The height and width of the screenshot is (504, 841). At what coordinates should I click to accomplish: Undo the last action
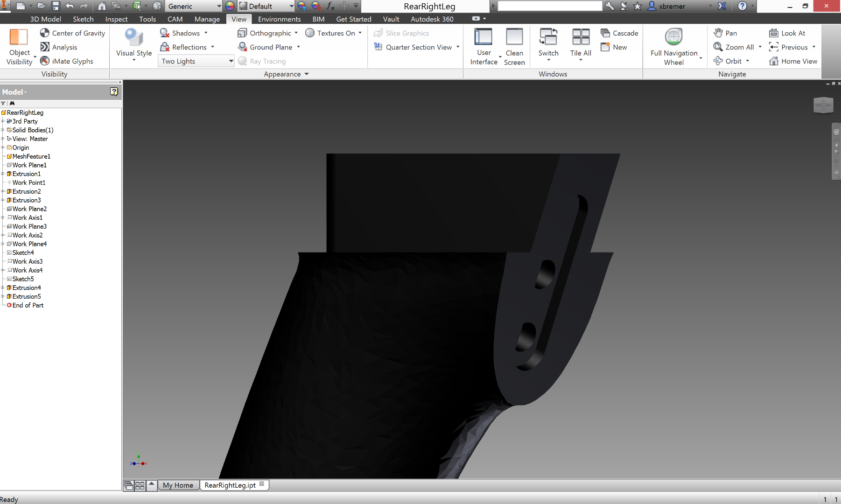point(70,6)
